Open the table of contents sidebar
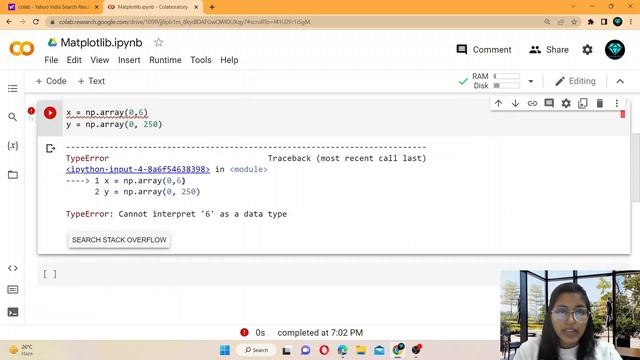The image size is (640, 360). click(x=13, y=89)
